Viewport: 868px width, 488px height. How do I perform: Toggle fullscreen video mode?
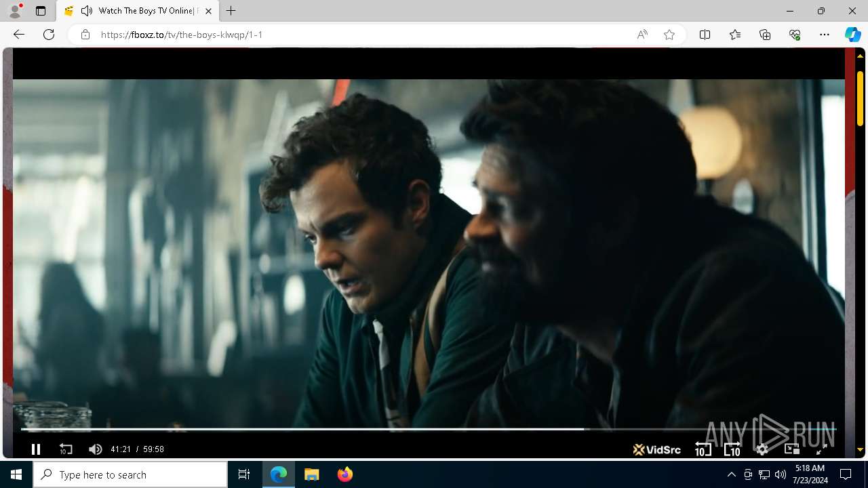pos(821,449)
